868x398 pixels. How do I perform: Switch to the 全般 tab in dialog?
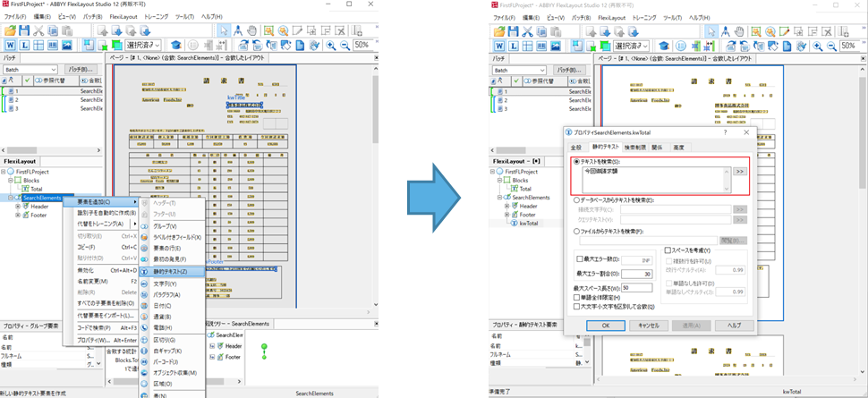(576, 148)
